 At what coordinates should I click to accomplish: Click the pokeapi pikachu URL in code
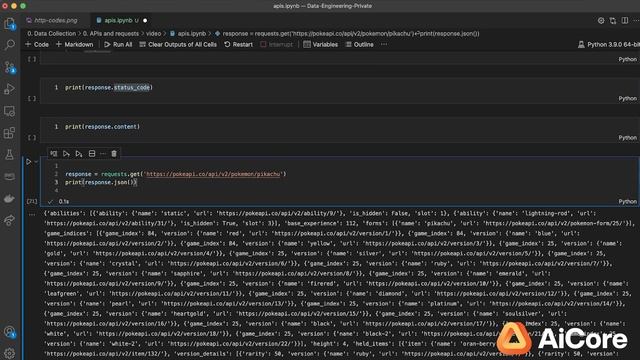(214, 174)
